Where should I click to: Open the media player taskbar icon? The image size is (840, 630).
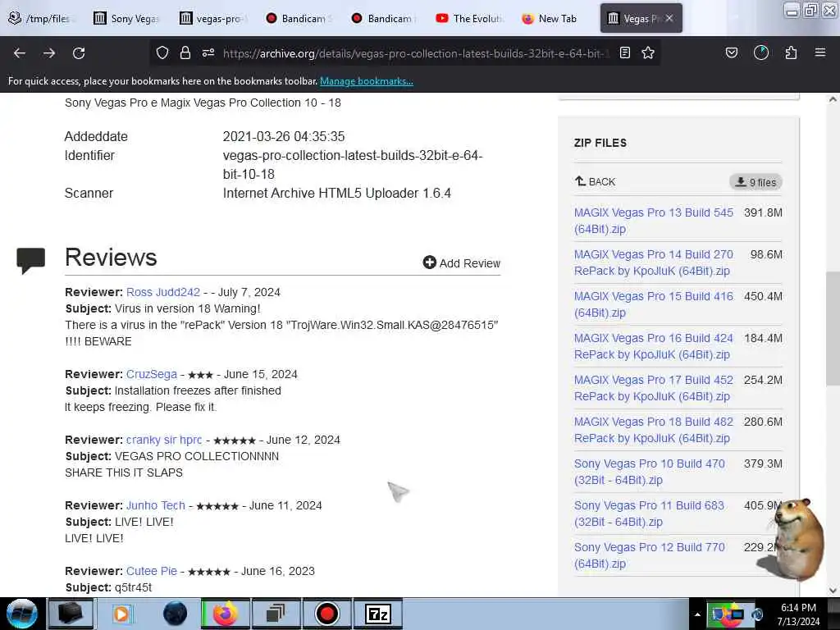[x=121, y=614]
